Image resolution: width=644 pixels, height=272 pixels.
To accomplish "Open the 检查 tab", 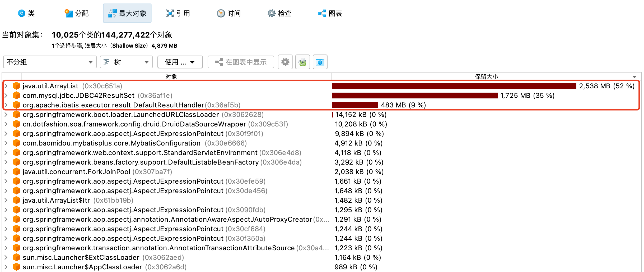I will click(x=279, y=13).
